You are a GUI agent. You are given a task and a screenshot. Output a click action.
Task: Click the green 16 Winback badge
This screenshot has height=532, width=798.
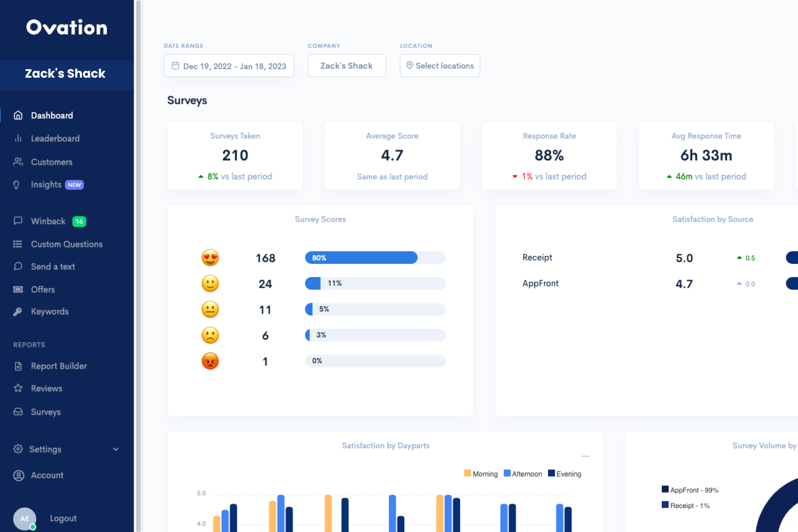(79, 221)
